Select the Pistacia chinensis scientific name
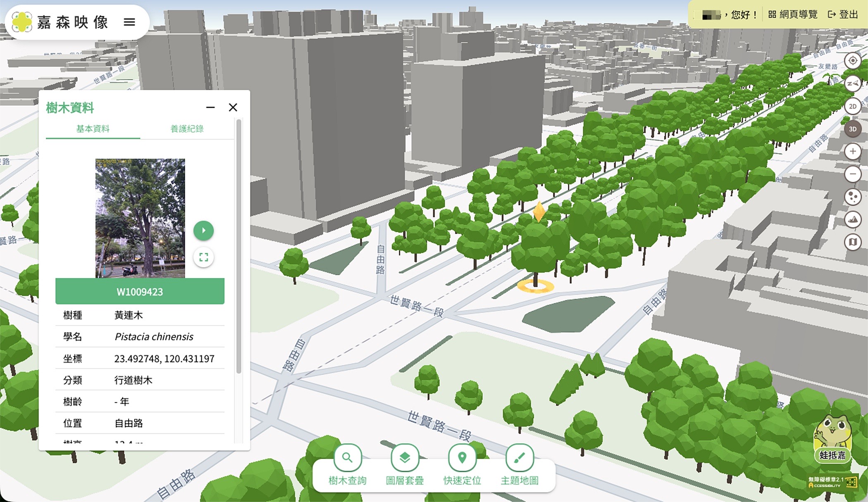This screenshot has width=868, height=502. point(154,337)
